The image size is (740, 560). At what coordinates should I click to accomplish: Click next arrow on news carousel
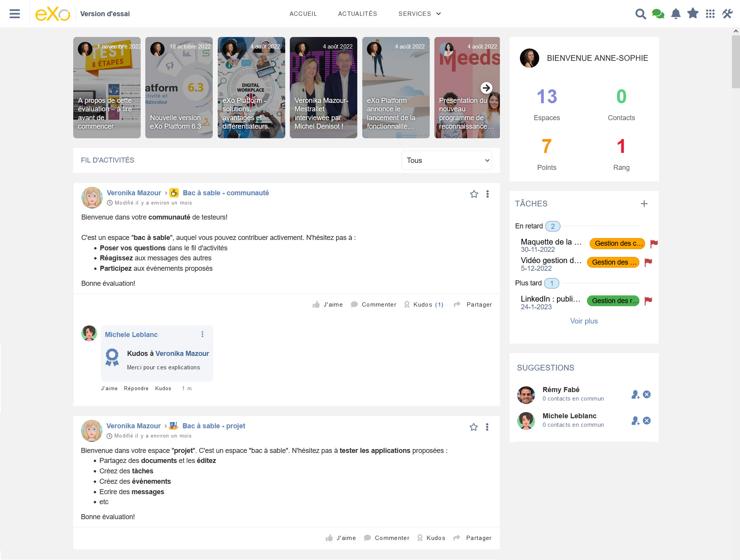pyautogui.click(x=486, y=88)
